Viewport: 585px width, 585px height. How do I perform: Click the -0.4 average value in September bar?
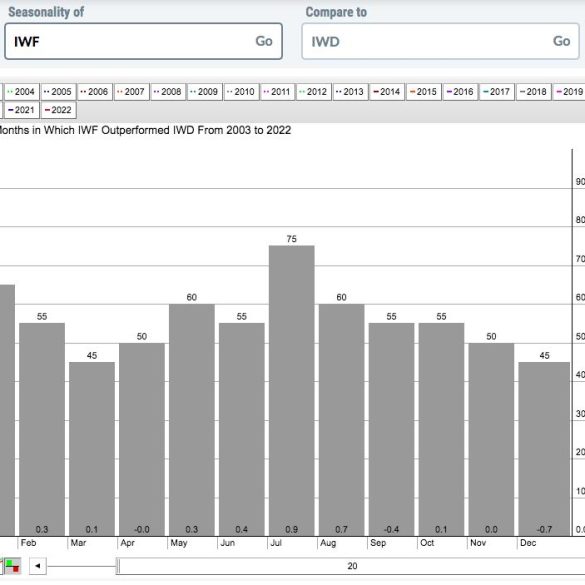(x=392, y=529)
